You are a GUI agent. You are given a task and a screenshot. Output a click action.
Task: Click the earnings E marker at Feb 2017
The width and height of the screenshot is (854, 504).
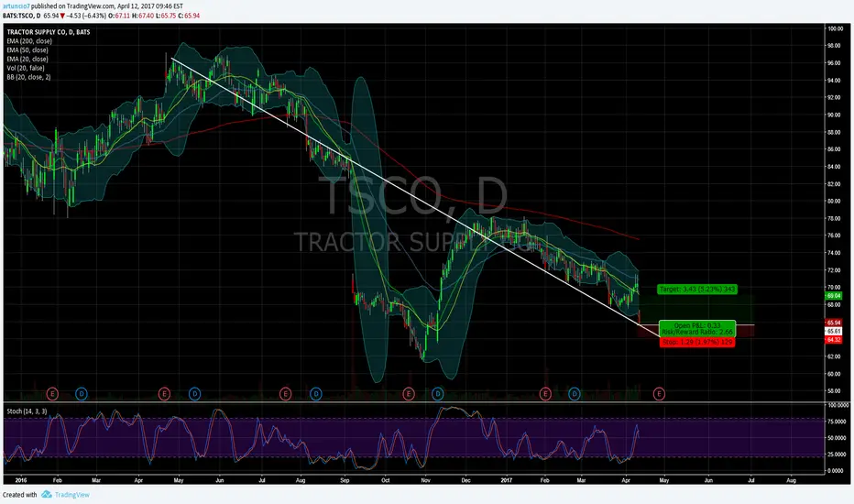[545, 393]
